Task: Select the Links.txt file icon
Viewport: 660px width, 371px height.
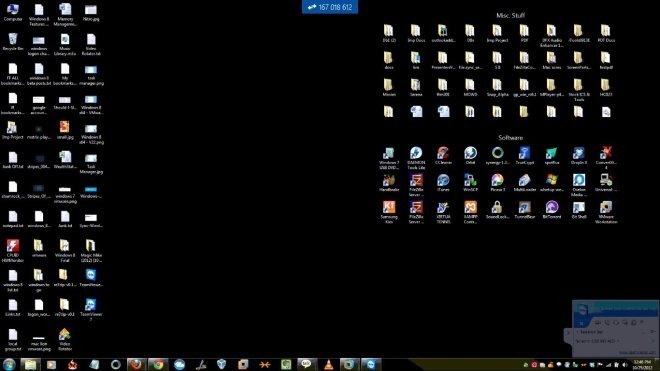Action: [x=13, y=307]
